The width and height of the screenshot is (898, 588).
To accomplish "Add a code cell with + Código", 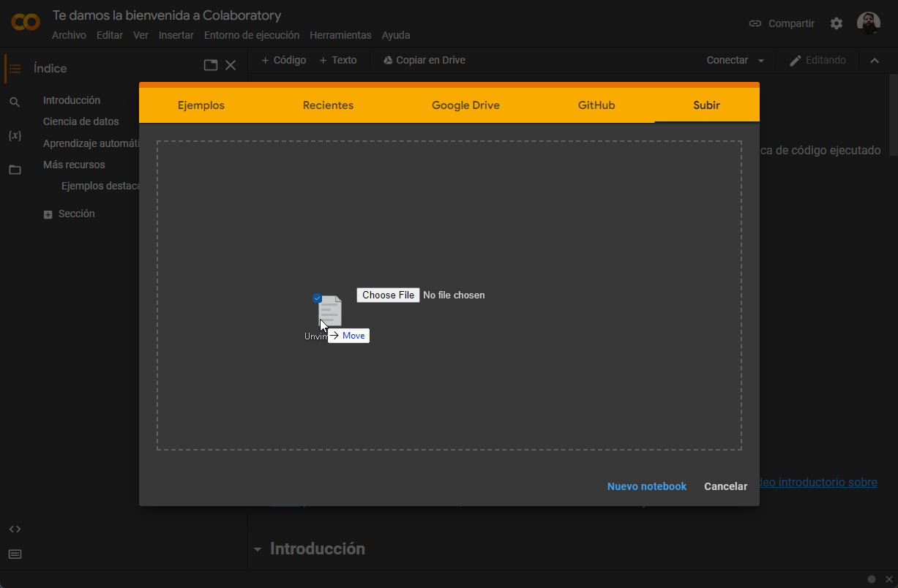I will tap(283, 60).
